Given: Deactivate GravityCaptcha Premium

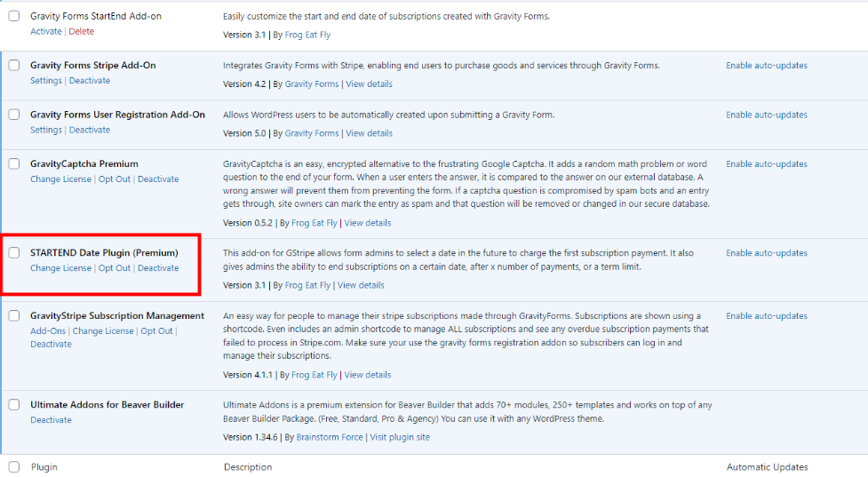Looking at the screenshot, I should 158,179.
